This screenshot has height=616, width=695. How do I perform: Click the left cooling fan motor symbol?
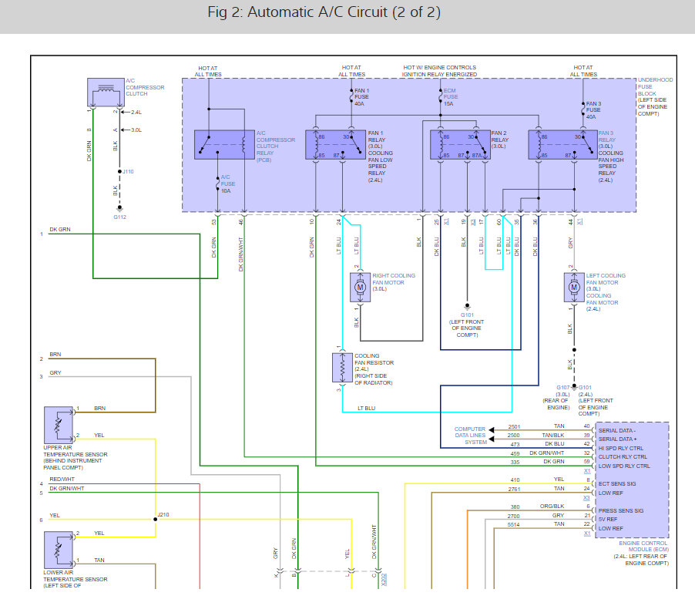(574, 288)
